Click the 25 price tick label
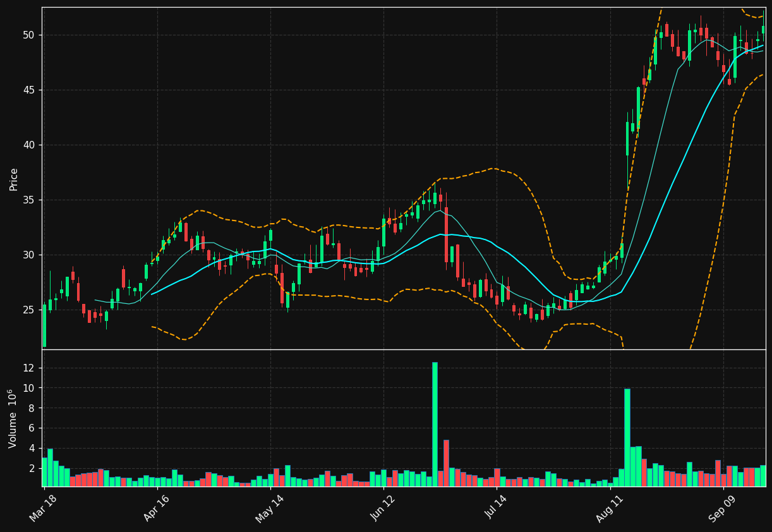This screenshot has width=772, height=532. 30,310
